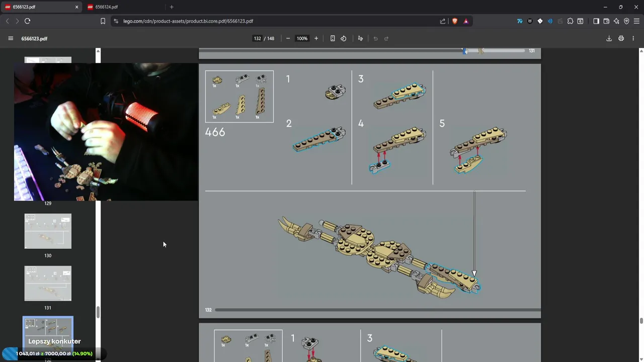Click the black cat extension icon

tap(530, 21)
